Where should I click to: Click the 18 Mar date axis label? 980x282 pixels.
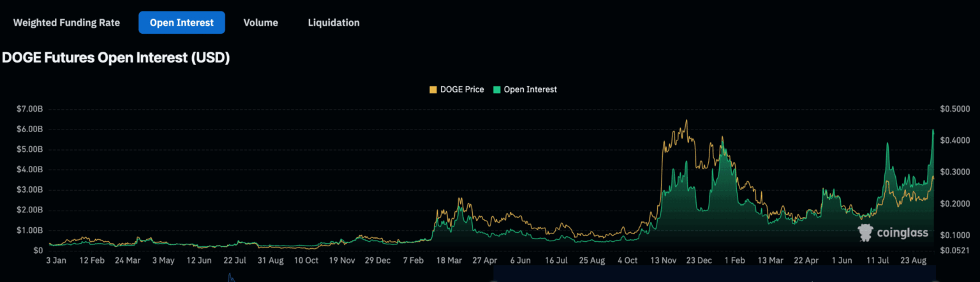point(449,261)
